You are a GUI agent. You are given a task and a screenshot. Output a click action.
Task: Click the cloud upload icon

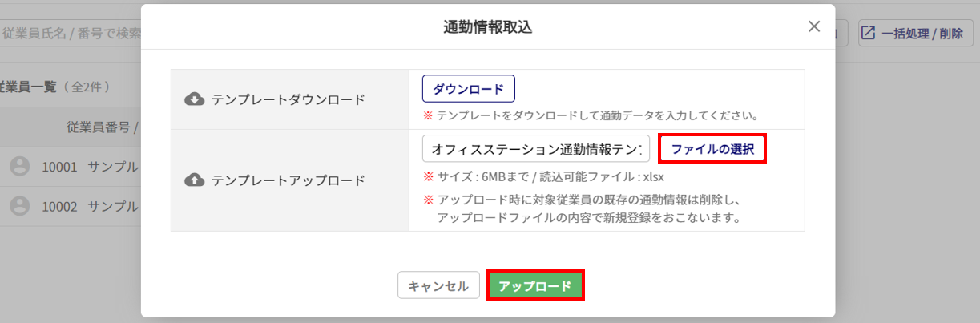[194, 180]
